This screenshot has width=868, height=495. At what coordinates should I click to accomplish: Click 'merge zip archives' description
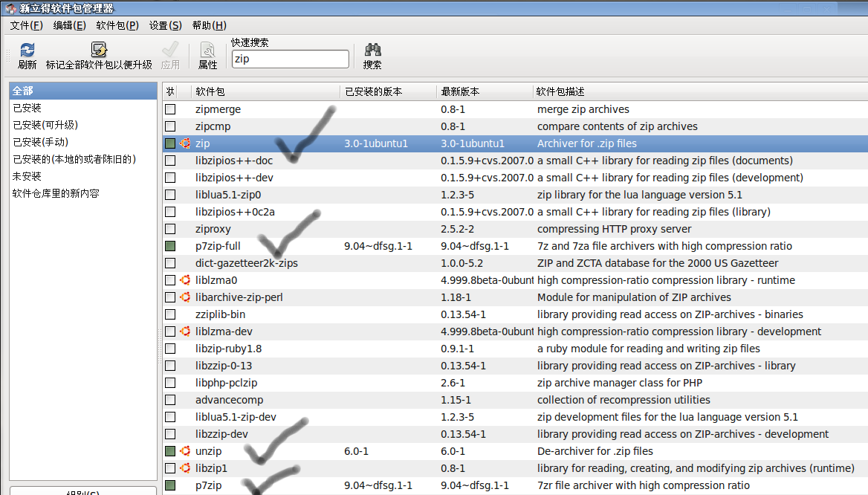(583, 110)
